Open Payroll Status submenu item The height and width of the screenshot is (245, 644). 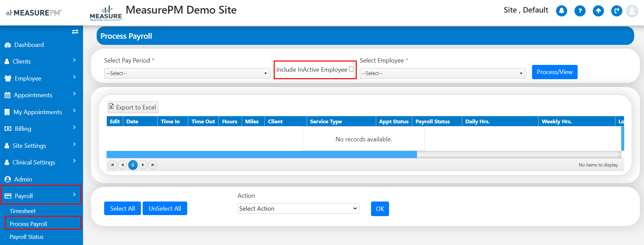click(27, 237)
